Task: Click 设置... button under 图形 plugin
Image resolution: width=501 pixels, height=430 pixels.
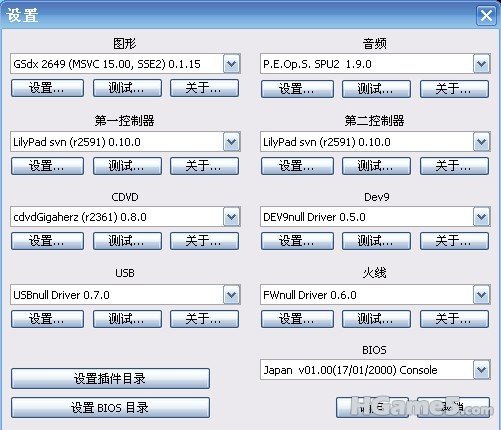Action: [47, 88]
